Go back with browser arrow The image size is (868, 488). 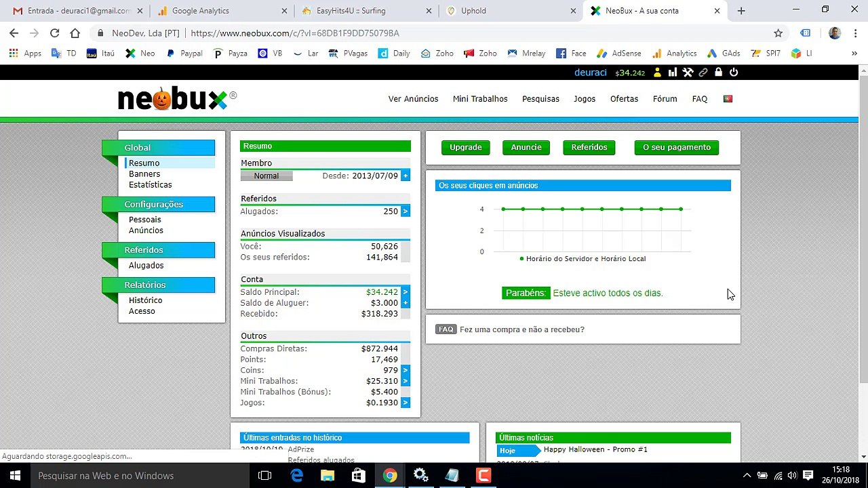pos(14,33)
